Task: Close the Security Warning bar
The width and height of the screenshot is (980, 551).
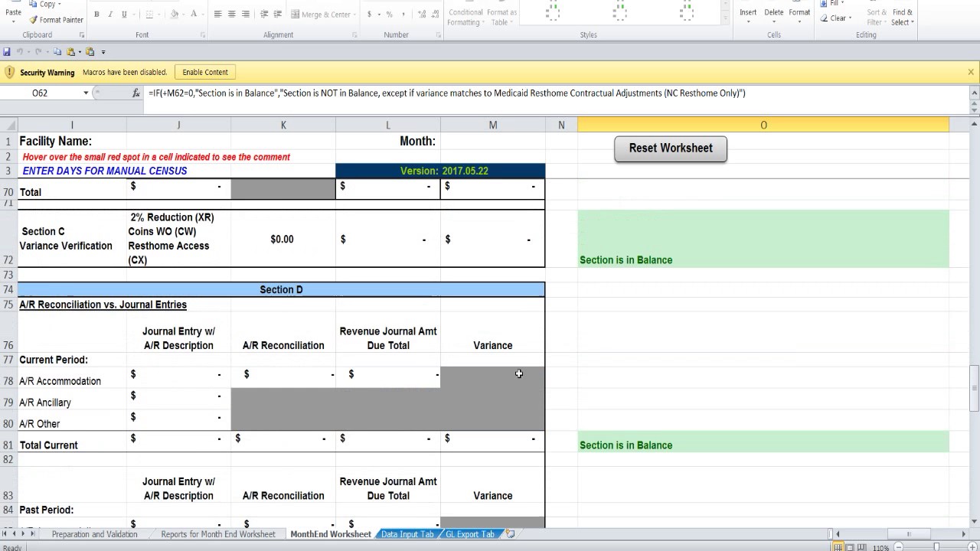Action: (971, 72)
